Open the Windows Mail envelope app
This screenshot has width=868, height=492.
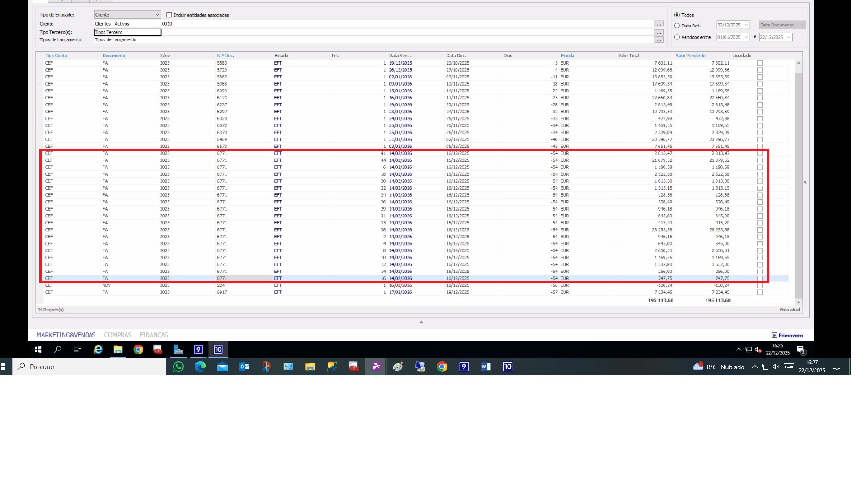(222, 367)
